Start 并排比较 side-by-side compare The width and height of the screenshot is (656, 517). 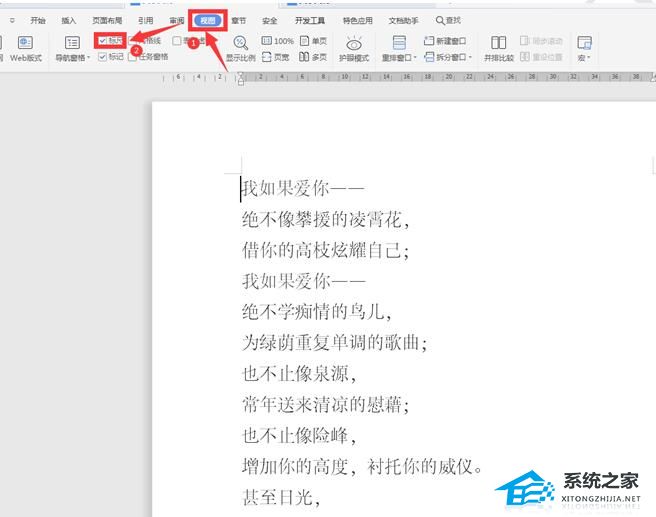pos(499,49)
